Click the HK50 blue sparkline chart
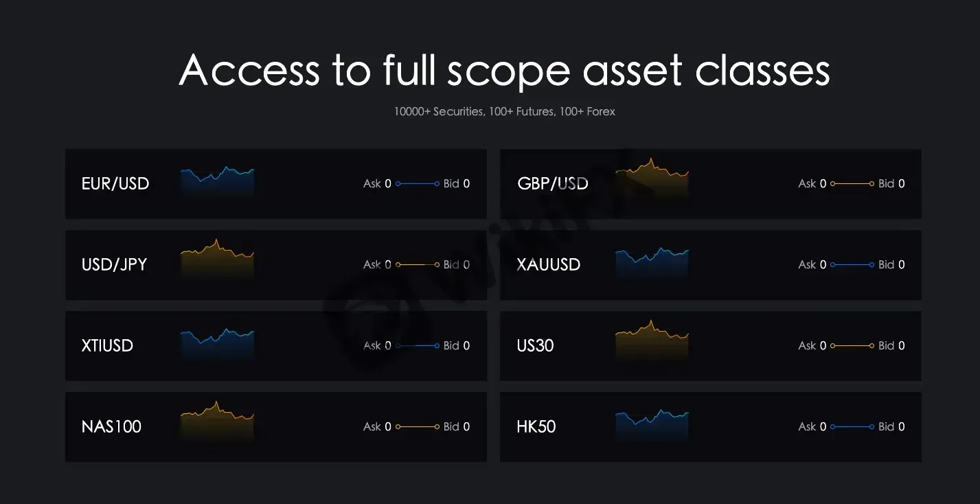980x504 pixels. (x=652, y=425)
